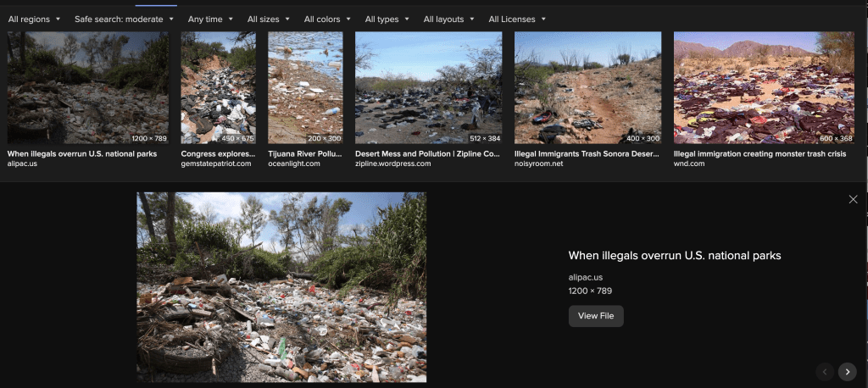
Task: Open the All regions dropdown
Action: point(34,19)
